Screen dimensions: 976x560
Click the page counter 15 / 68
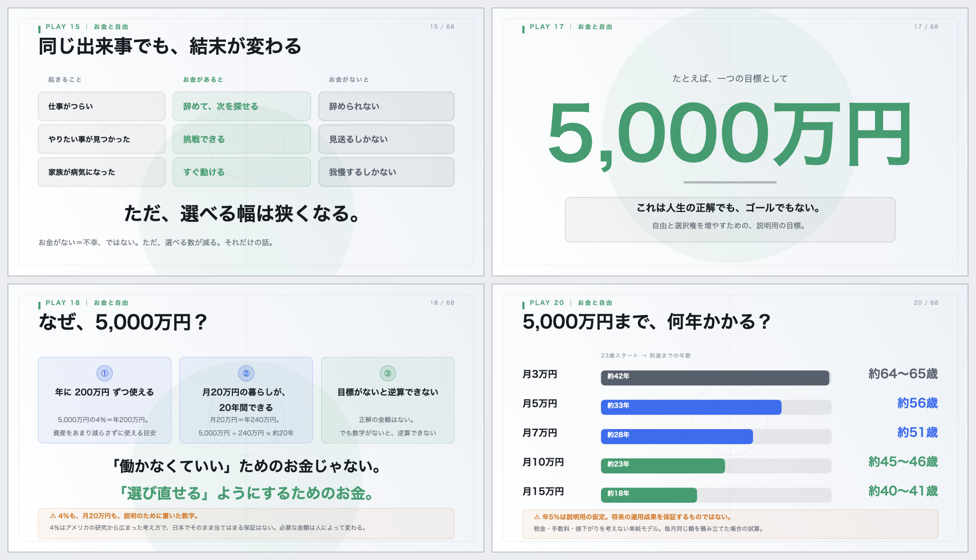(442, 27)
